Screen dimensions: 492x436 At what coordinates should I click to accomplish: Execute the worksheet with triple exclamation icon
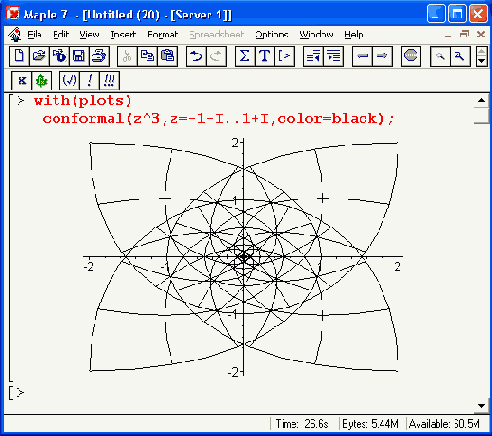click(x=109, y=81)
